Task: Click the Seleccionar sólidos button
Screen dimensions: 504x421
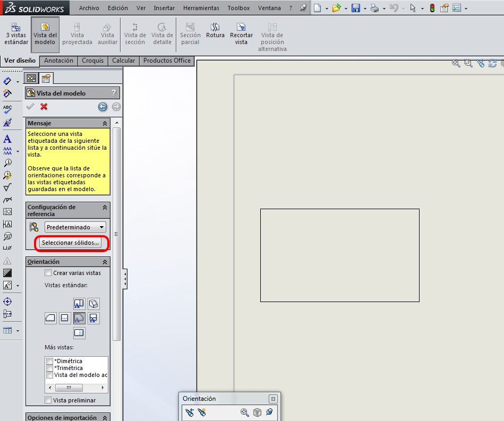Action: [x=71, y=243]
